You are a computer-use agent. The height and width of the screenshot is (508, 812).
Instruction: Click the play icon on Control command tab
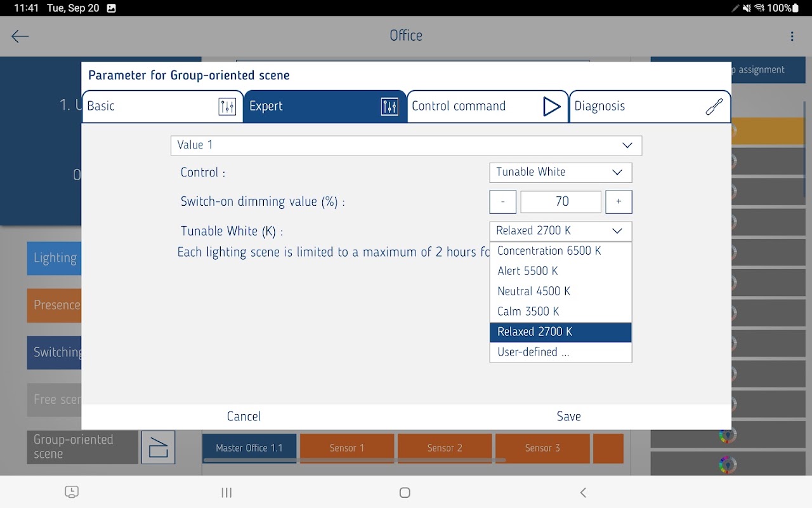(x=552, y=107)
